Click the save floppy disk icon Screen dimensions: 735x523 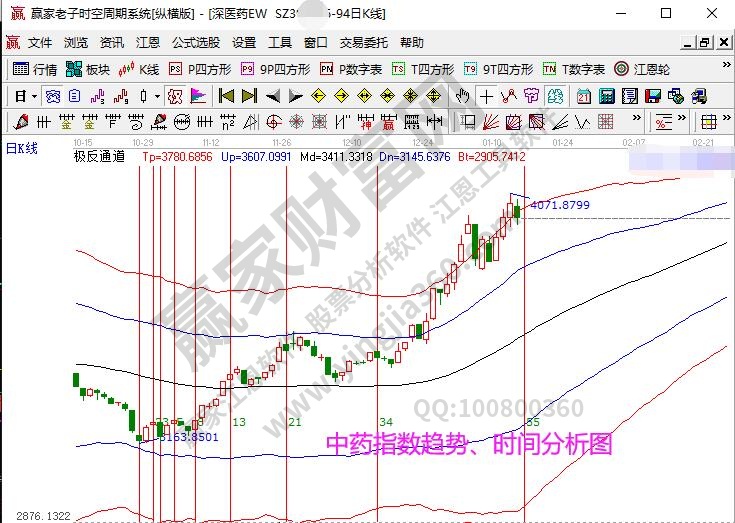tap(652, 96)
